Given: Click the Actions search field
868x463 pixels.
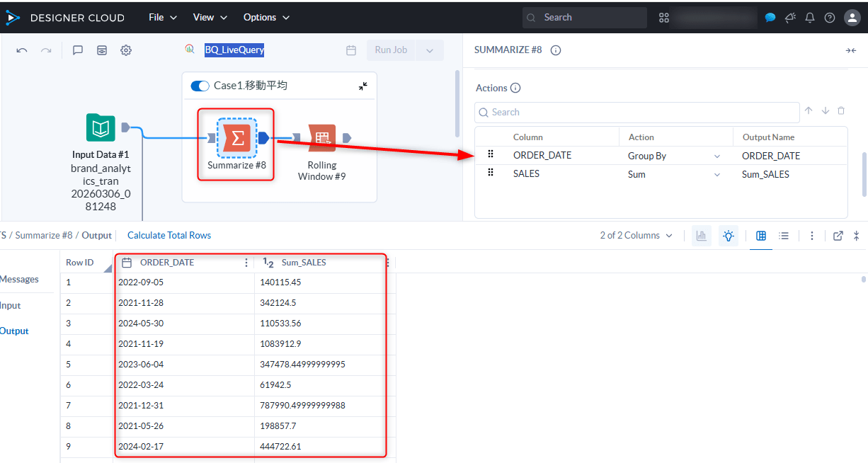Looking at the screenshot, I should click(x=637, y=113).
